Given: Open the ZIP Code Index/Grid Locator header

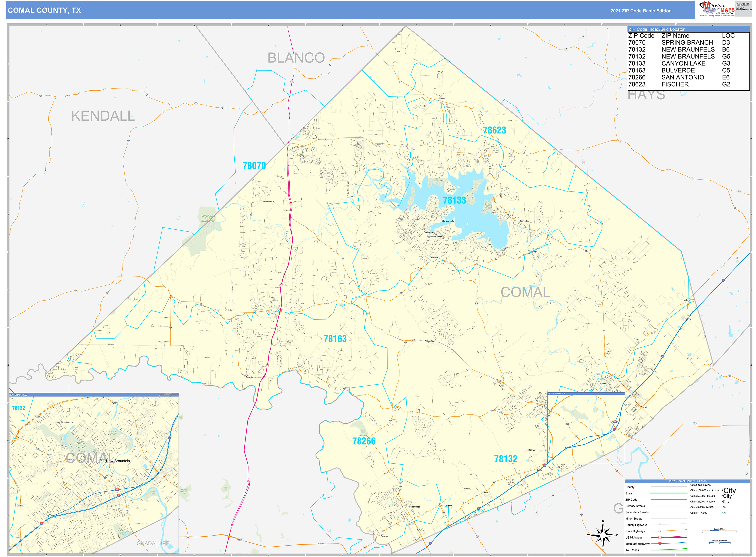Looking at the screenshot, I should tap(656, 29).
